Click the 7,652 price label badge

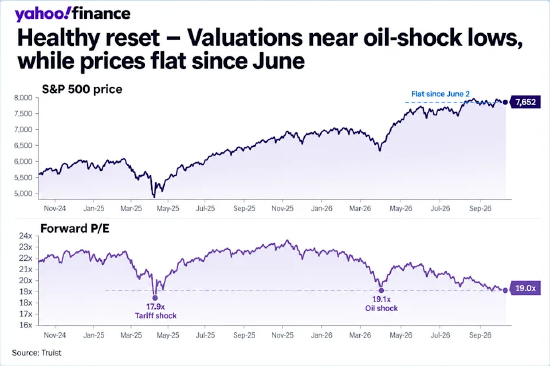[525, 102]
